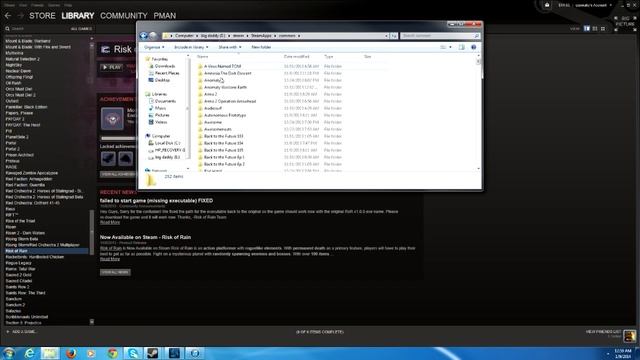Screen dimensions: 640x360
Task: Open ALL GAMES filter in Steam
Action: [81, 29]
